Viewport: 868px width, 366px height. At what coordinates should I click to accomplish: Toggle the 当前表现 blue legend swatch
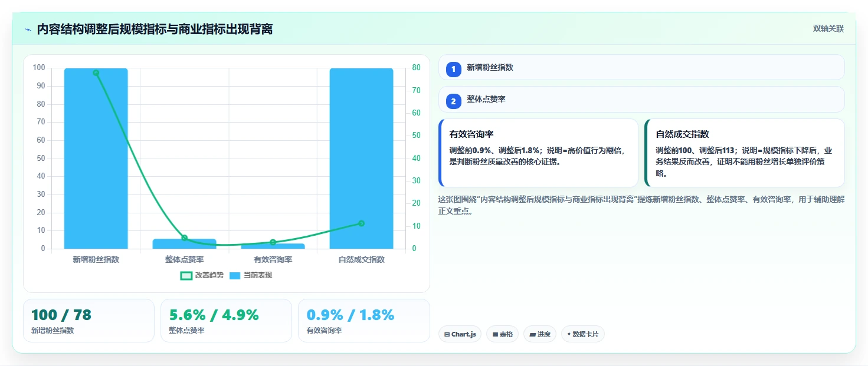tap(235, 275)
